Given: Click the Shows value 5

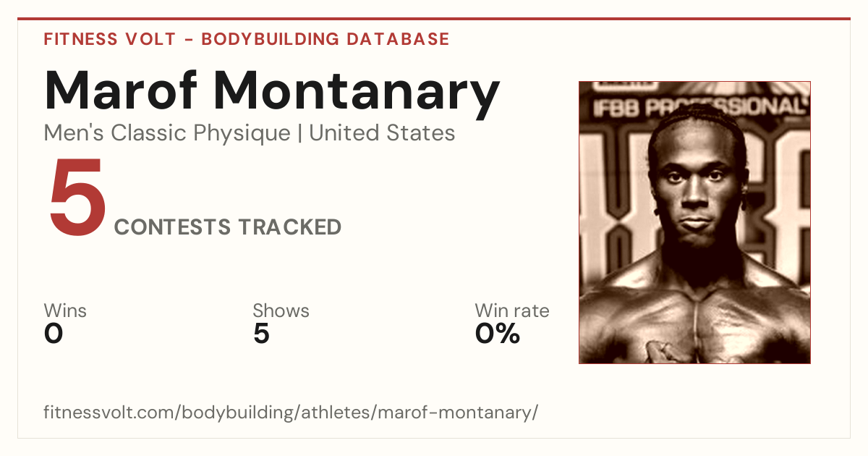Looking at the screenshot, I should 261,334.
